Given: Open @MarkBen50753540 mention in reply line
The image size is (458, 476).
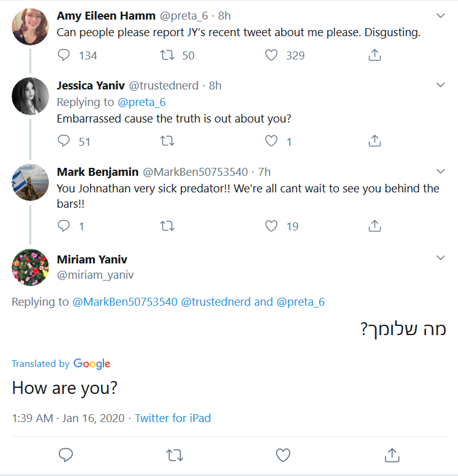Looking at the screenshot, I should (125, 302).
